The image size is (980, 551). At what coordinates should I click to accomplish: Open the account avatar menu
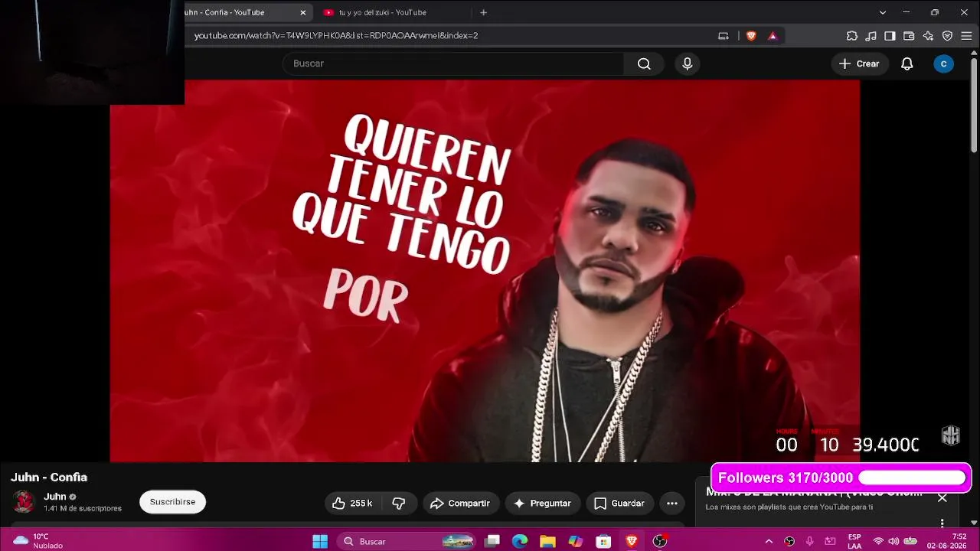click(943, 64)
